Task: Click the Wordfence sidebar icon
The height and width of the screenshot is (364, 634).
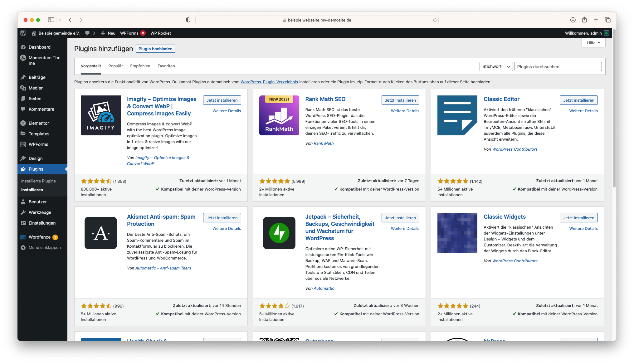Action: pyautogui.click(x=23, y=237)
